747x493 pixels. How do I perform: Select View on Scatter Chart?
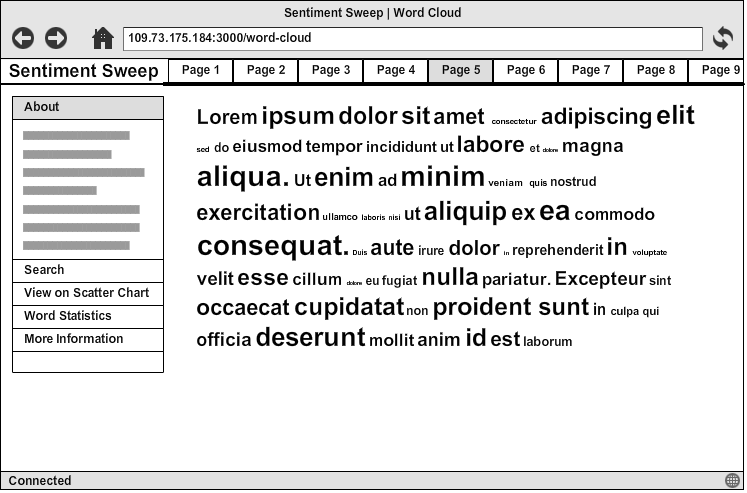[88, 294]
